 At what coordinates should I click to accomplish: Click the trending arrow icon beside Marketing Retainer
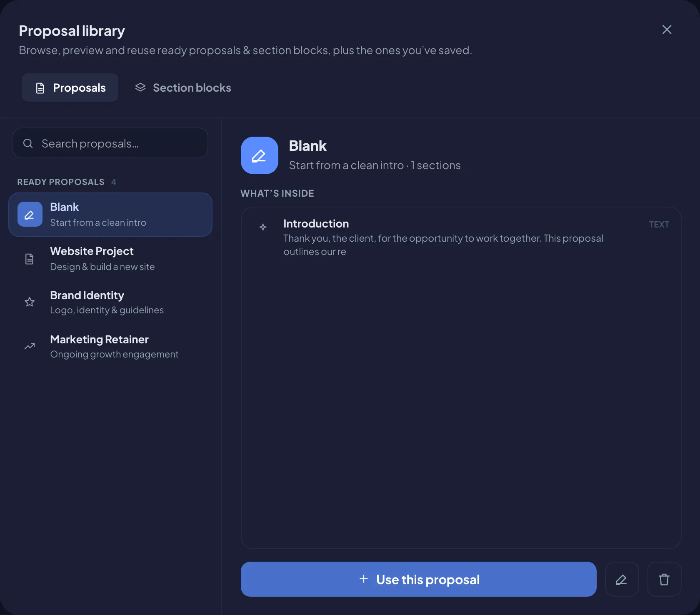coord(30,346)
